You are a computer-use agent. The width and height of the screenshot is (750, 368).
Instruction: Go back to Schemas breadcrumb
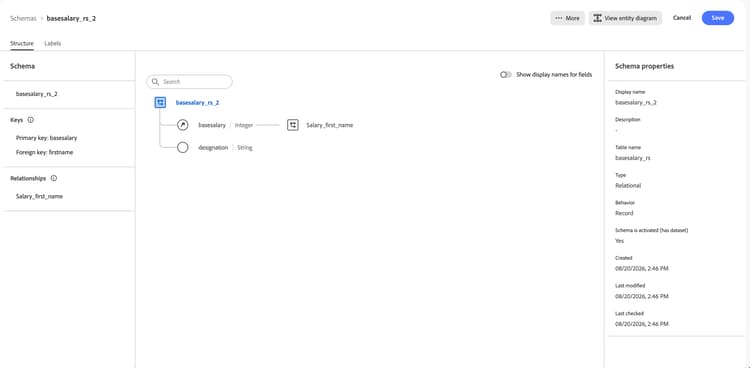point(23,19)
